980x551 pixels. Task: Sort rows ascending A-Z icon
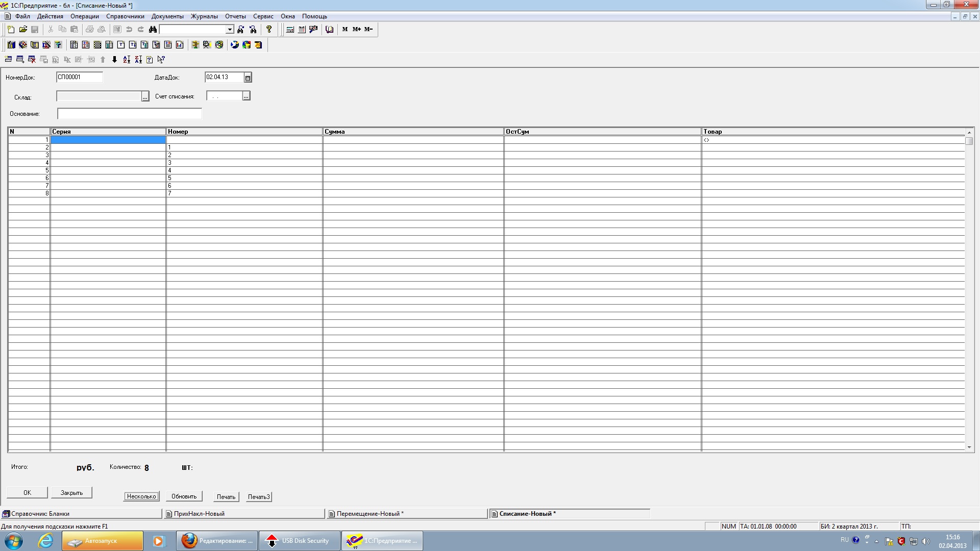coord(127,60)
